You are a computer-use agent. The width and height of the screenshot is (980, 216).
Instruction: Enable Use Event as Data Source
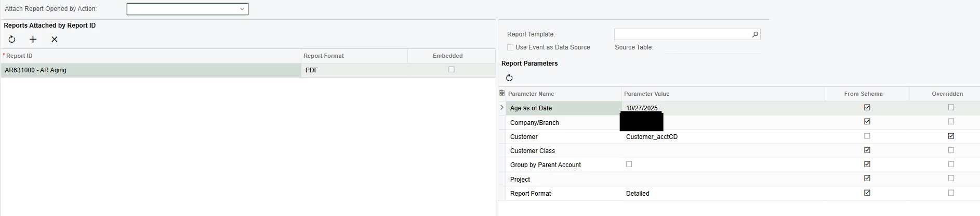[510, 47]
